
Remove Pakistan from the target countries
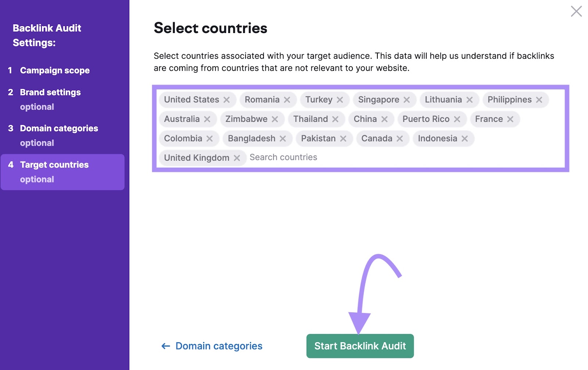point(344,138)
